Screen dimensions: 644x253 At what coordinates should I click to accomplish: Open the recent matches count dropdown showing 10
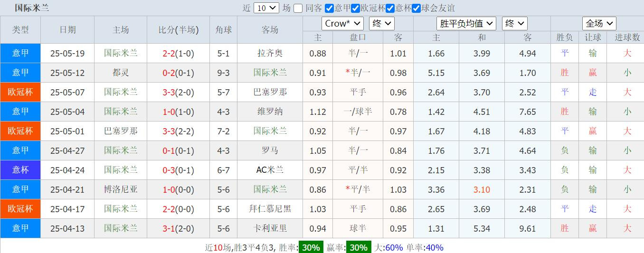(x=266, y=8)
